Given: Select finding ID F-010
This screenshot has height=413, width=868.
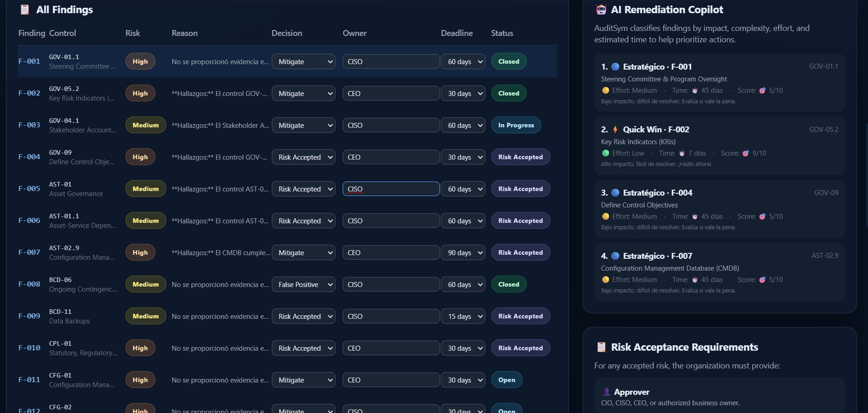Looking at the screenshot, I should tap(29, 348).
